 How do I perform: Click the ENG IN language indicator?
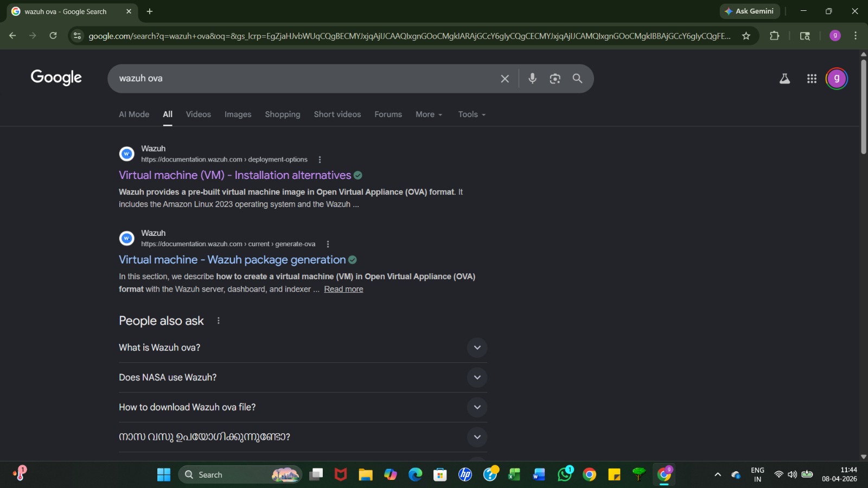(x=758, y=474)
